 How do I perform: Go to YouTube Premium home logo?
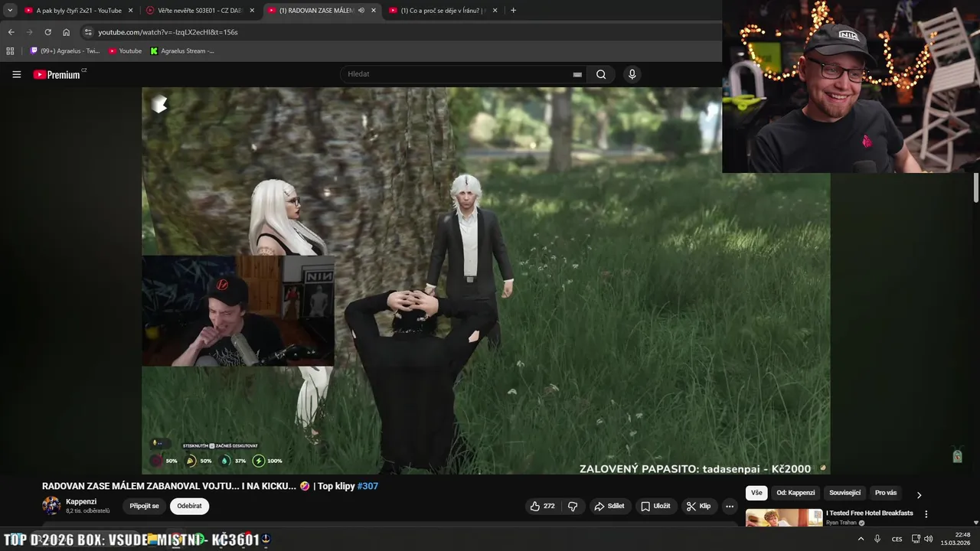59,74
